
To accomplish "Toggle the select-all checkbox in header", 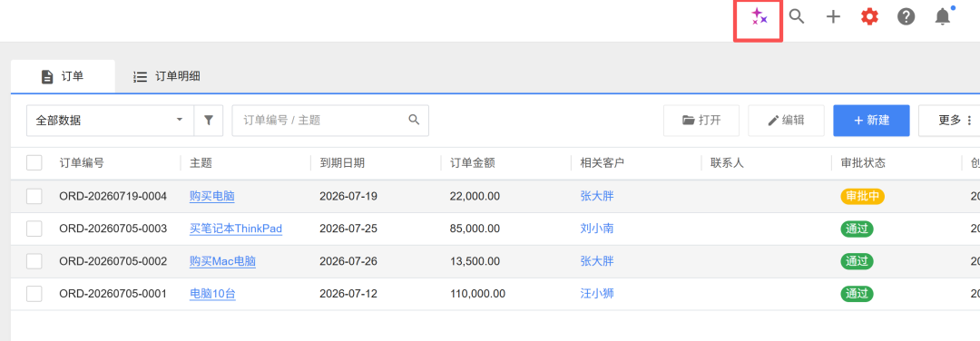I will point(34,163).
